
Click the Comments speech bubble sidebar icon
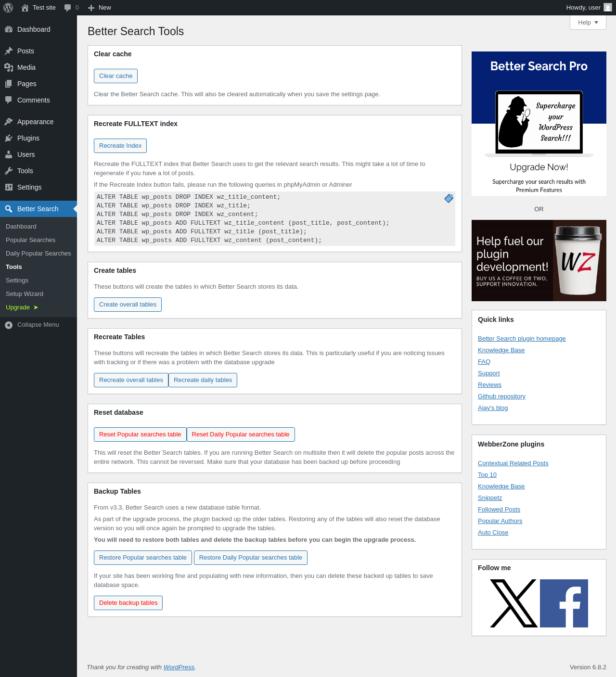pyautogui.click(x=9, y=100)
